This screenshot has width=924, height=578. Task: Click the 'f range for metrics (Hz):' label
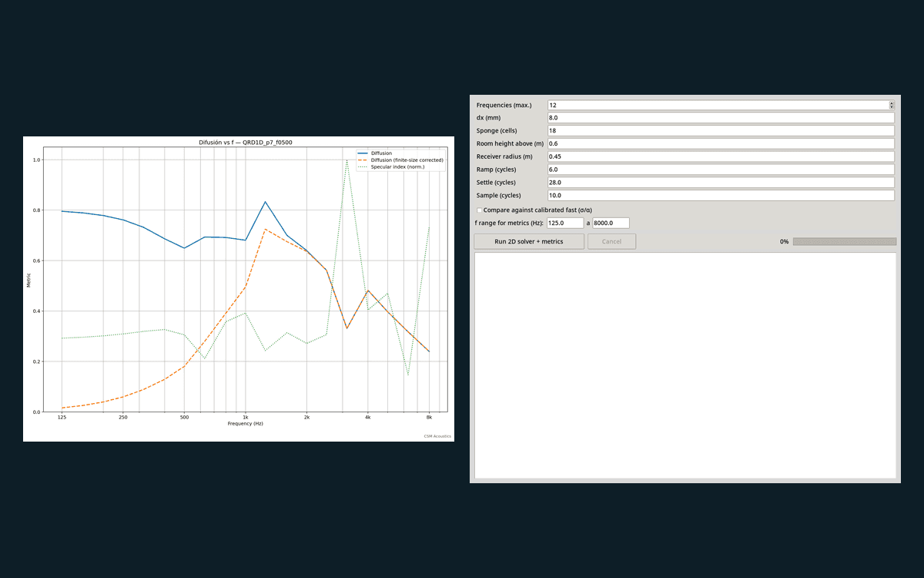pyautogui.click(x=509, y=223)
